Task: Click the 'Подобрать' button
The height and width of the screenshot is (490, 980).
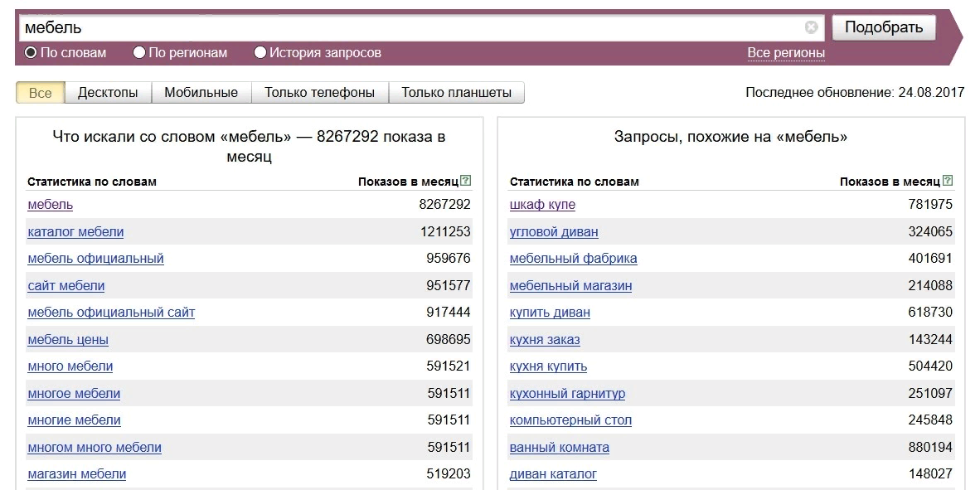Action: click(x=884, y=27)
